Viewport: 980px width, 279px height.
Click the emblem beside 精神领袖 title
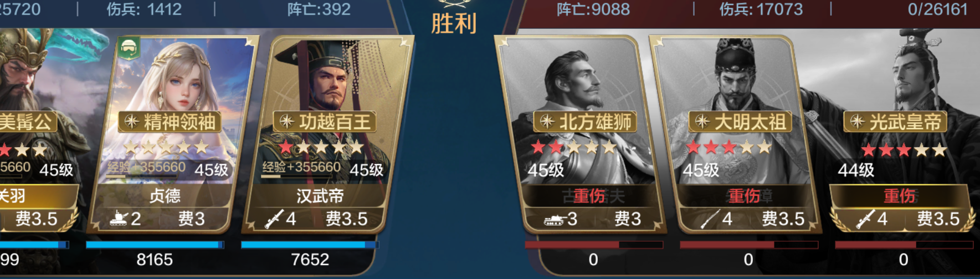(x=131, y=121)
